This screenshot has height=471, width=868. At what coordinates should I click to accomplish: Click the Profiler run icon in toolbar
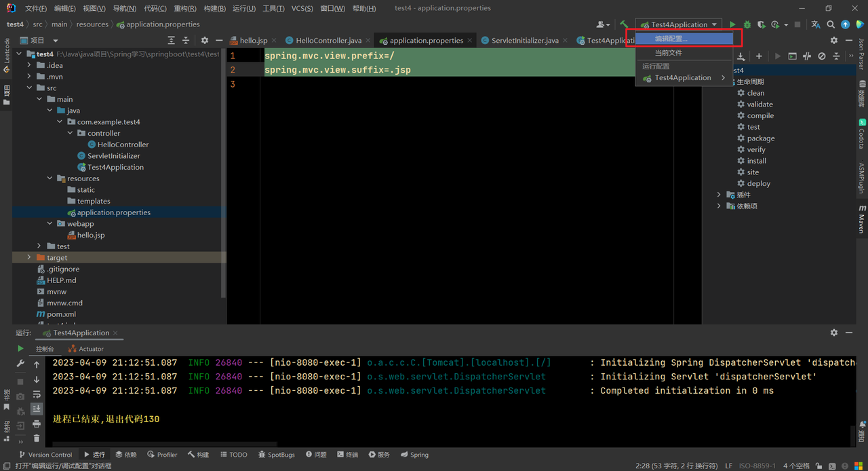coord(776,24)
